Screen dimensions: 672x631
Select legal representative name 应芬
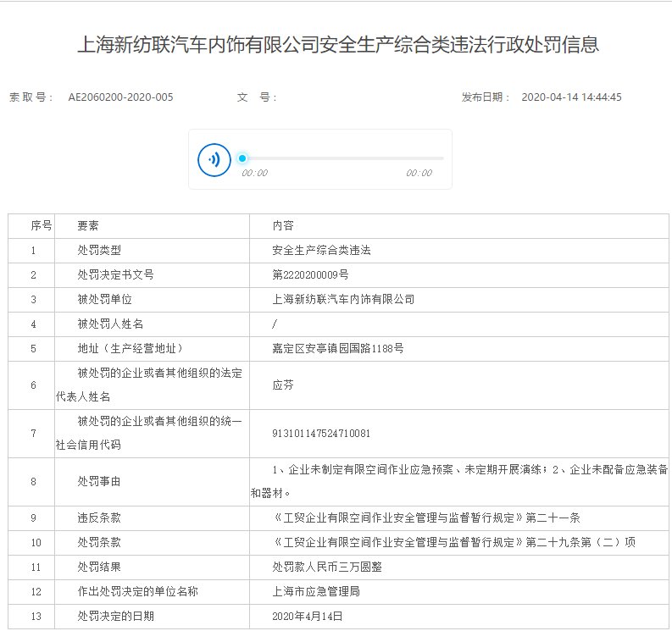click(283, 385)
